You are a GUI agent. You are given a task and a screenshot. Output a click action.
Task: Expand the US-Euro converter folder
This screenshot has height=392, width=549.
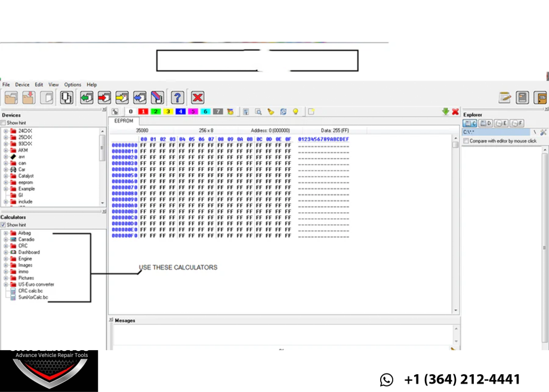click(x=5, y=285)
